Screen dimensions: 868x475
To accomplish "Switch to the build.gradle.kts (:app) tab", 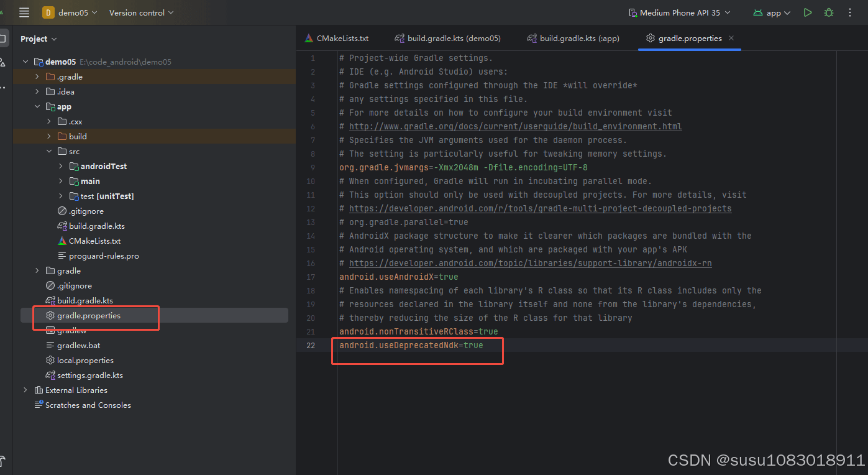I will pos(573,38).
